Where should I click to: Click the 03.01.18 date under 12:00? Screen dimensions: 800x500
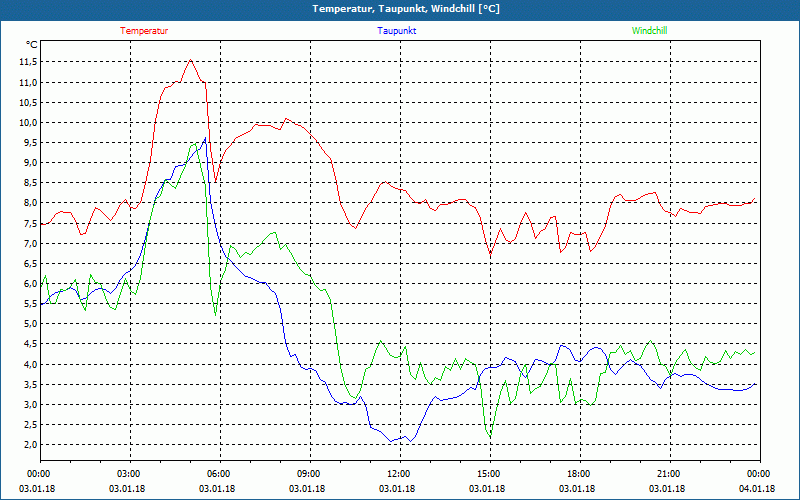pyautogui.click(x=396, y=488)
